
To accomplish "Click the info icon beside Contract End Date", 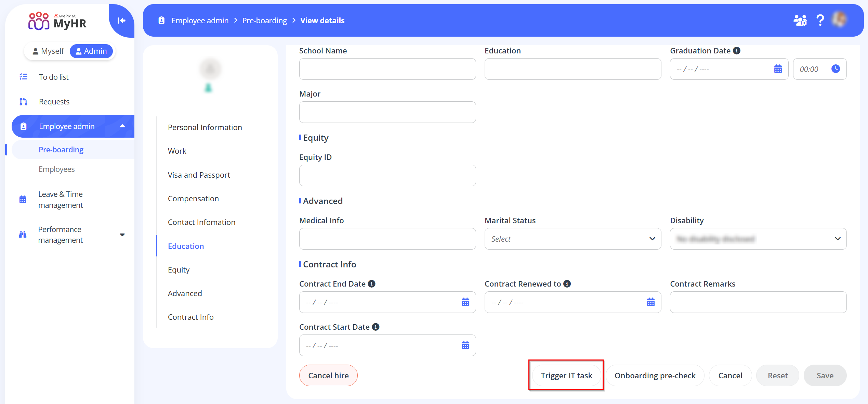I will tap(372, 283).
